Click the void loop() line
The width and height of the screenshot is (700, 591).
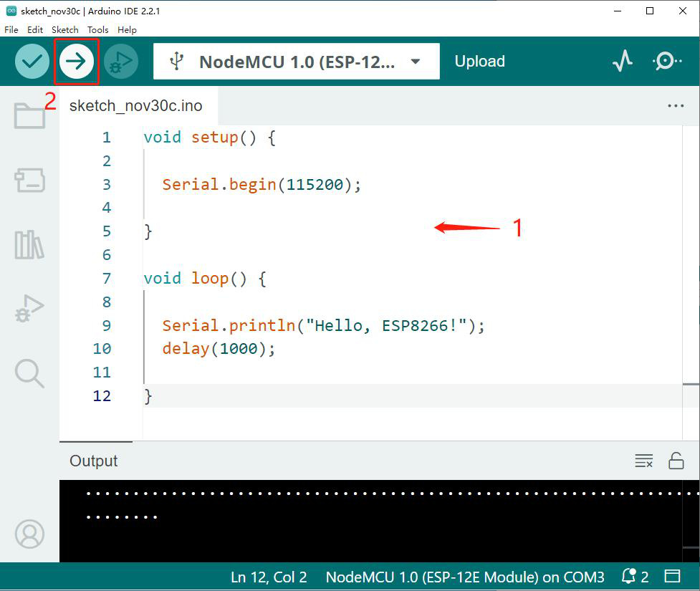[205, 279]
